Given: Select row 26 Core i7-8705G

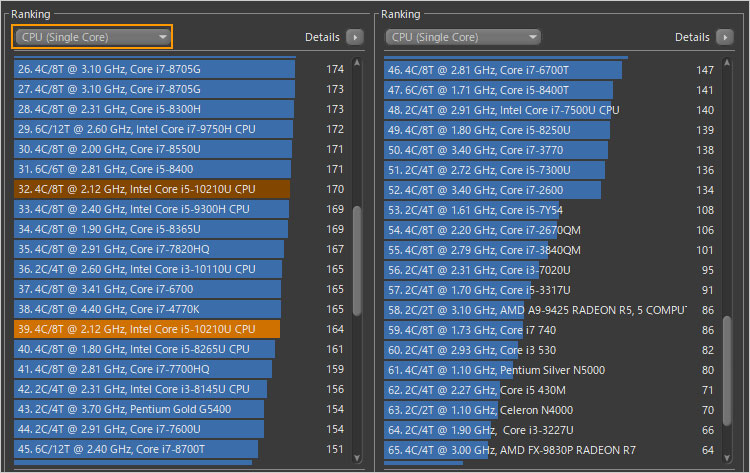Looking at the screenshot, I should click(x=179, y=69).
